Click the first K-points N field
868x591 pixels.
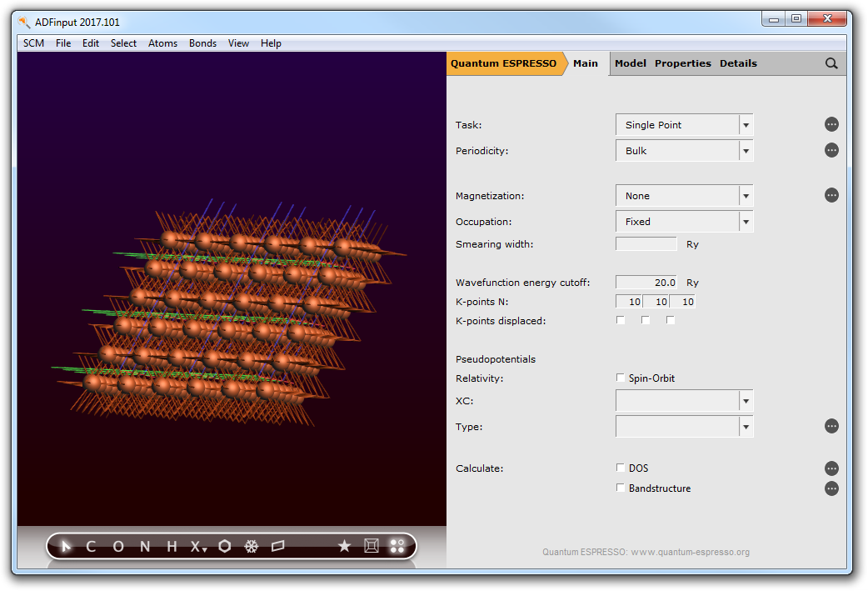tap(629, 301)
